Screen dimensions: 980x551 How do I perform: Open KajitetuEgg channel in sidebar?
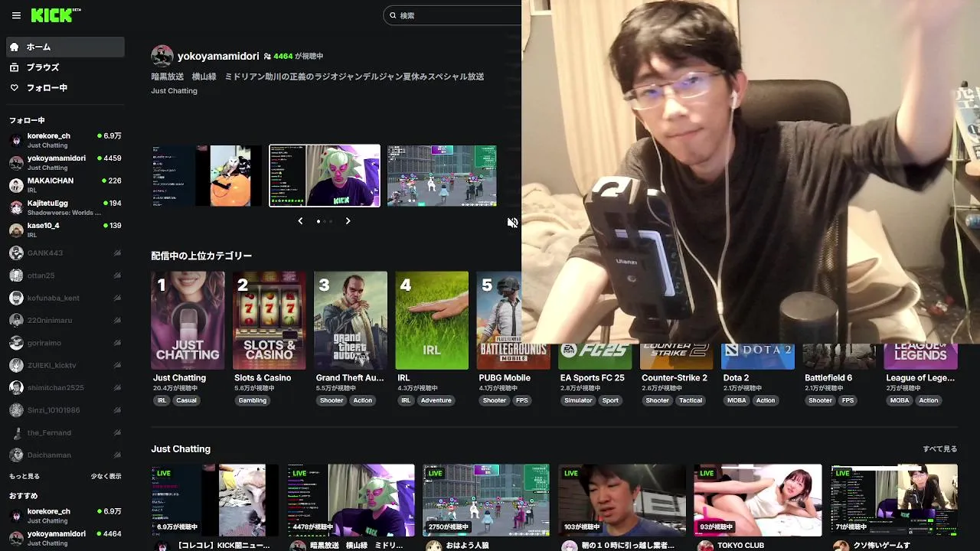[64, 207]
